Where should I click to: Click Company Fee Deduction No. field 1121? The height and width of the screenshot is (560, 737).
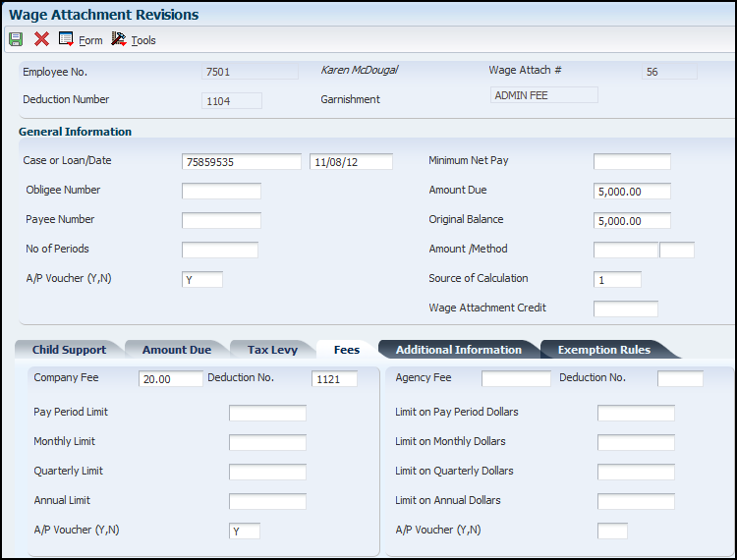(x=334, y=378)
